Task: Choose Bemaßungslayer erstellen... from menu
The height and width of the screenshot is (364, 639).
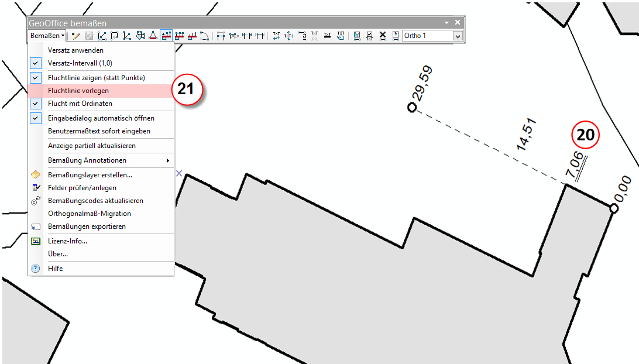Action: point(90,174)
